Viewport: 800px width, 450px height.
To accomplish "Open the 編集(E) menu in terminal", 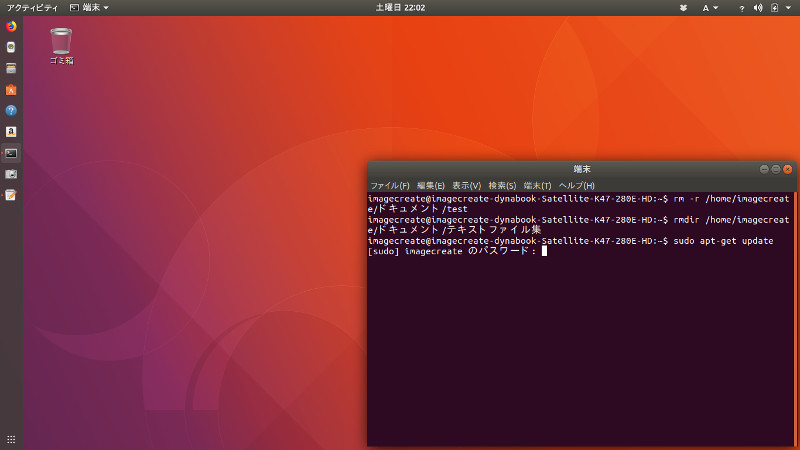I will point(431,186).
